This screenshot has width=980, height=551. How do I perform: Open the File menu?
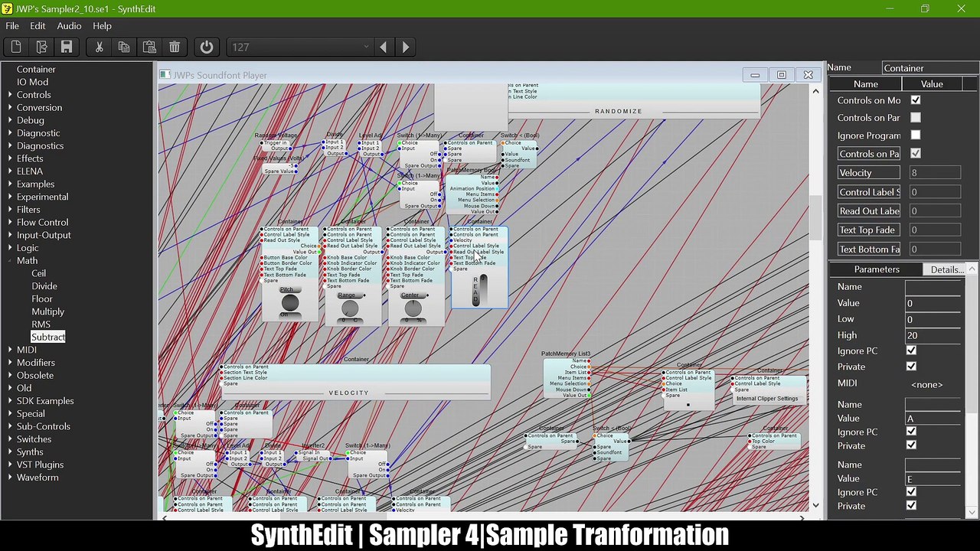coord(12,26)
